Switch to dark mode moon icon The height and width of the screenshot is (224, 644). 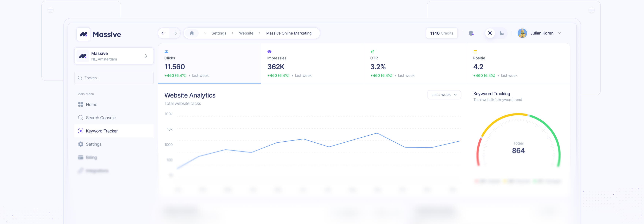(502, 33)
